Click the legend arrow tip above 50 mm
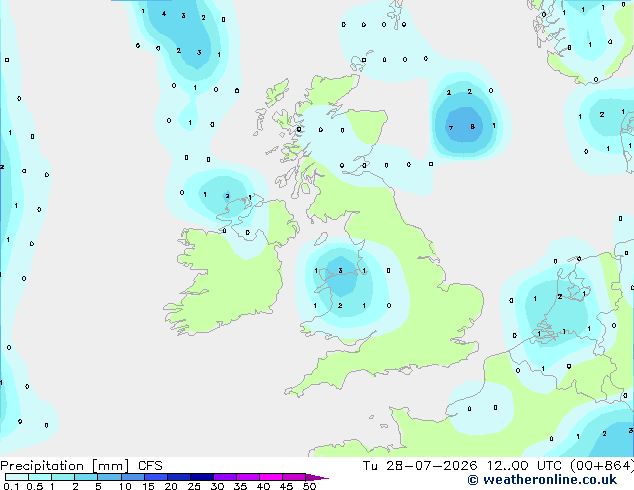Image resolution: width=634 pixels, height=490 pixels. [x=317, y=477]
